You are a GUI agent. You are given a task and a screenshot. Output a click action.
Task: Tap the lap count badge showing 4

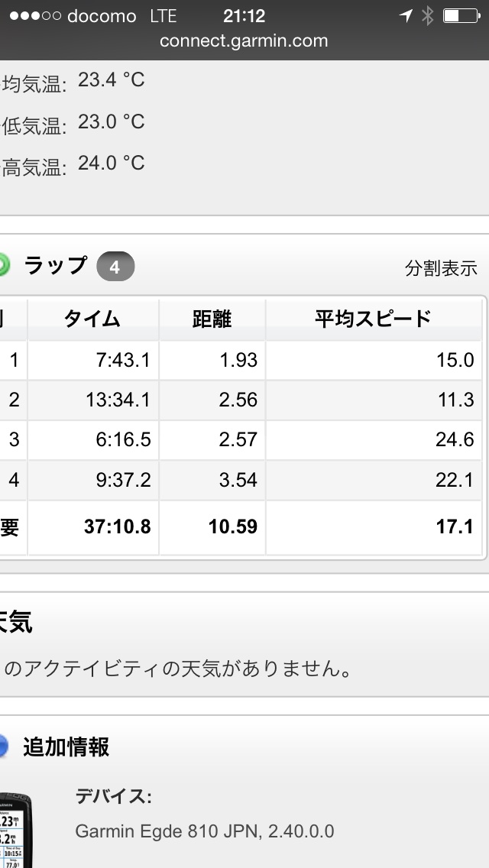115,267
